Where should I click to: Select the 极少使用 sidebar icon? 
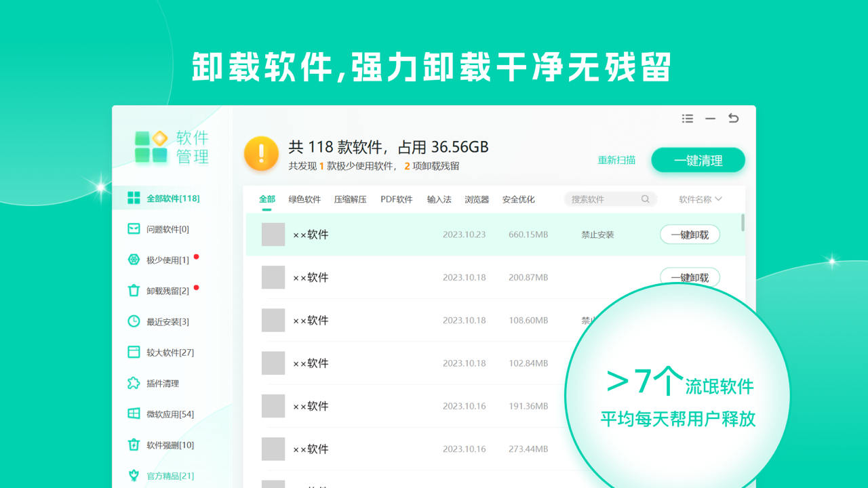134,260
